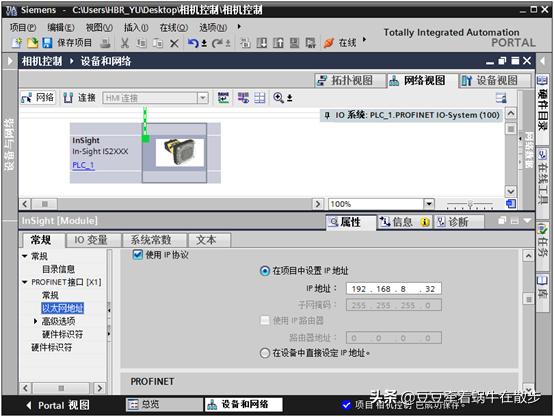This screenshot has width=554, height=417.
Task: Click the PLC_1 link on InSight device
Action: pyautogui.click(x=83, y=165)
